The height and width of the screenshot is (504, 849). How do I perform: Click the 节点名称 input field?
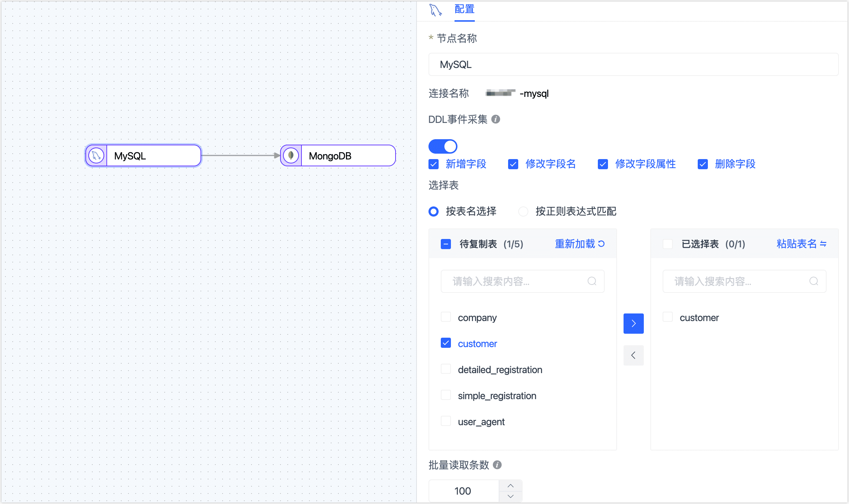click(x=633, y=65)
